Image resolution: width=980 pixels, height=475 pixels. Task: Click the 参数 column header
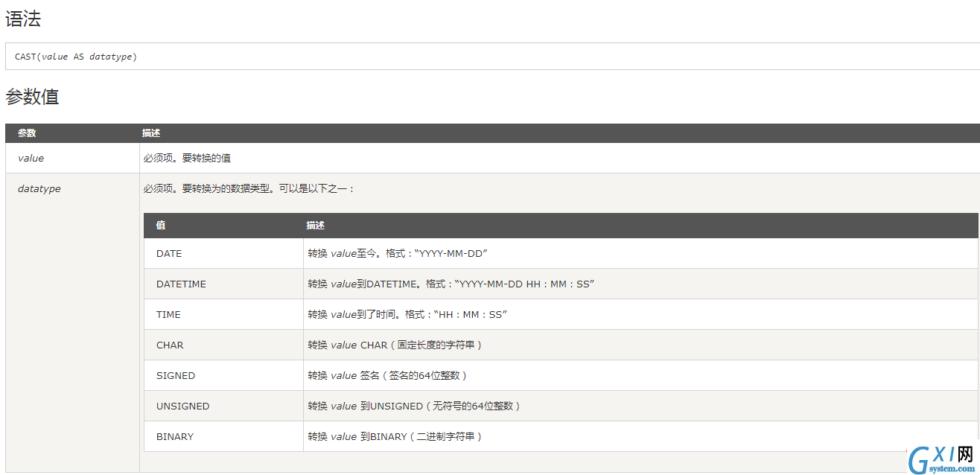tap(27, 133)
